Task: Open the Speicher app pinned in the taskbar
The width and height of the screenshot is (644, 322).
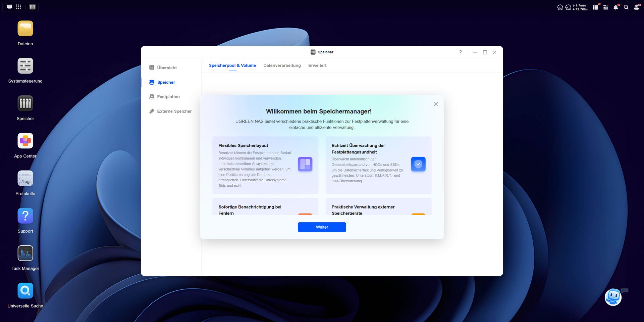Action: pyautogui.click(x=32, y=6)
